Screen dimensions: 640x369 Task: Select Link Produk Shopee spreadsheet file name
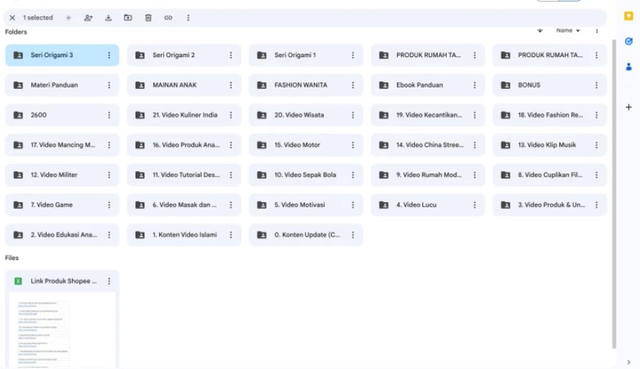click(x=64, y=281)
